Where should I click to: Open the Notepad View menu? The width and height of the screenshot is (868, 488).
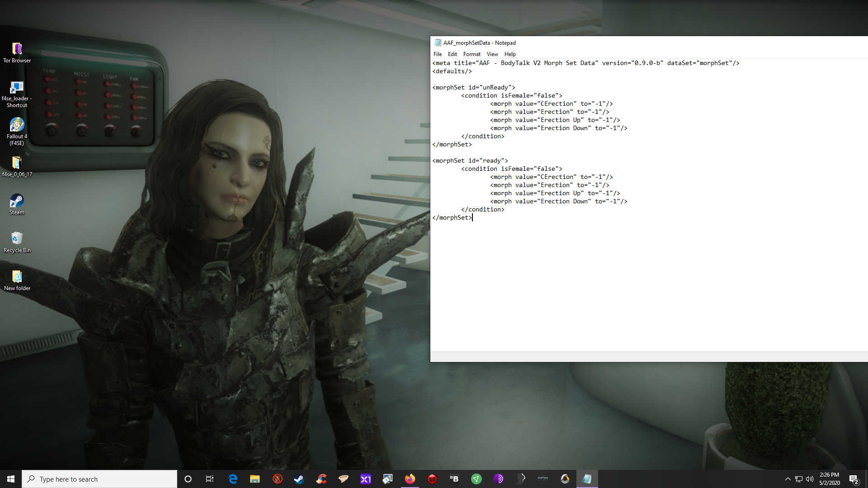click(492, 54)
